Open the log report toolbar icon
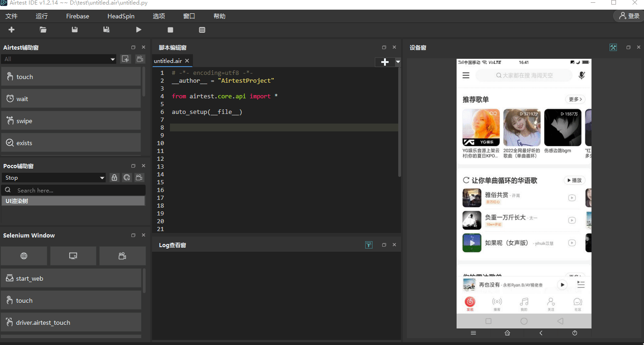 click(202, 30)
